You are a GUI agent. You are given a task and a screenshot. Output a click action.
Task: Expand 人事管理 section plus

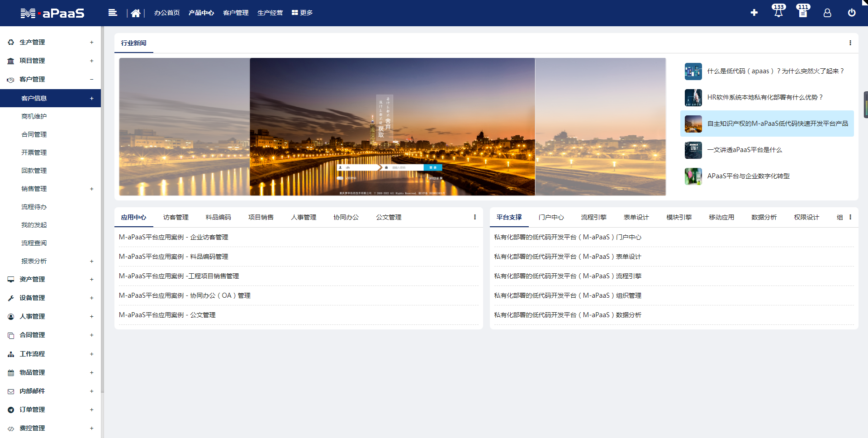coord(91,316)
